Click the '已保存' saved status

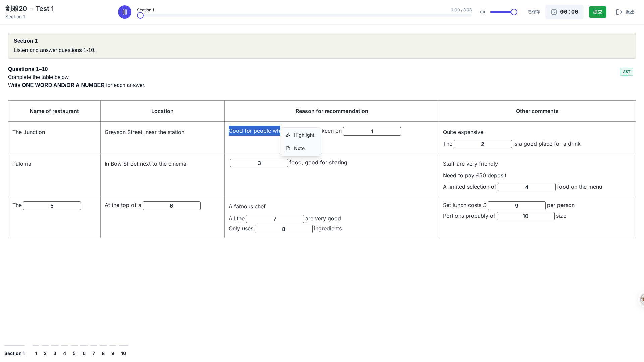[x=534, y=12]
